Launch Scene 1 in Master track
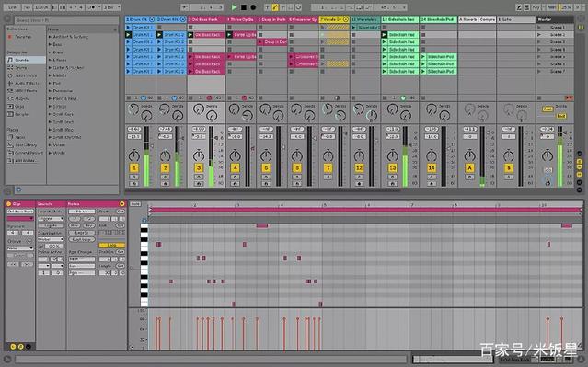Screen dimensions: 588x367 pos(539,28)
